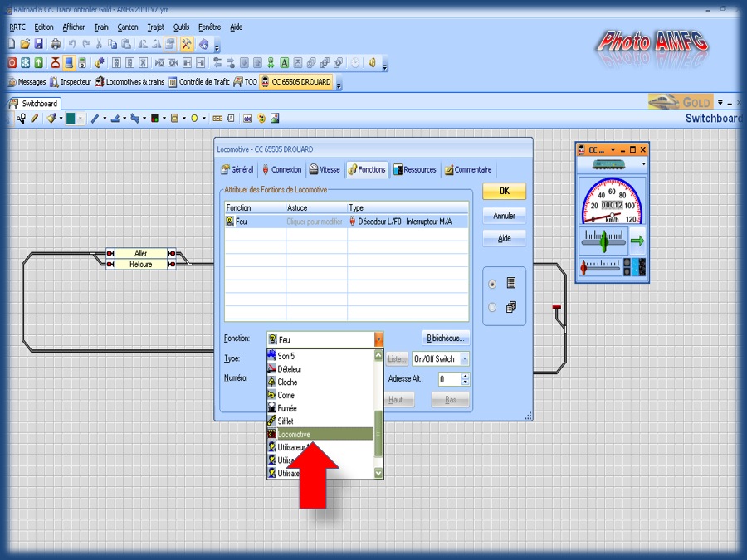Click the teal color swatch in toolbar

pos(71,118)
